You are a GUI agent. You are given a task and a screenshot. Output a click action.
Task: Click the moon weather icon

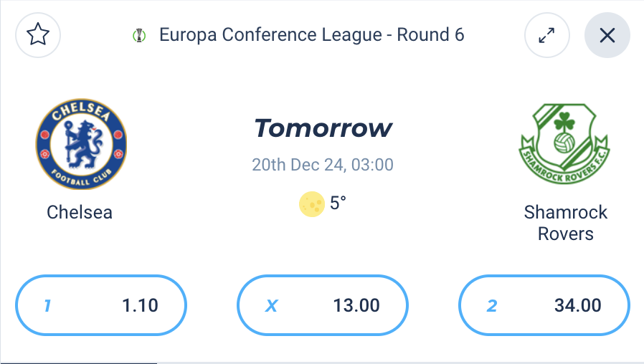pyautogui.click(x=312, y=204)
